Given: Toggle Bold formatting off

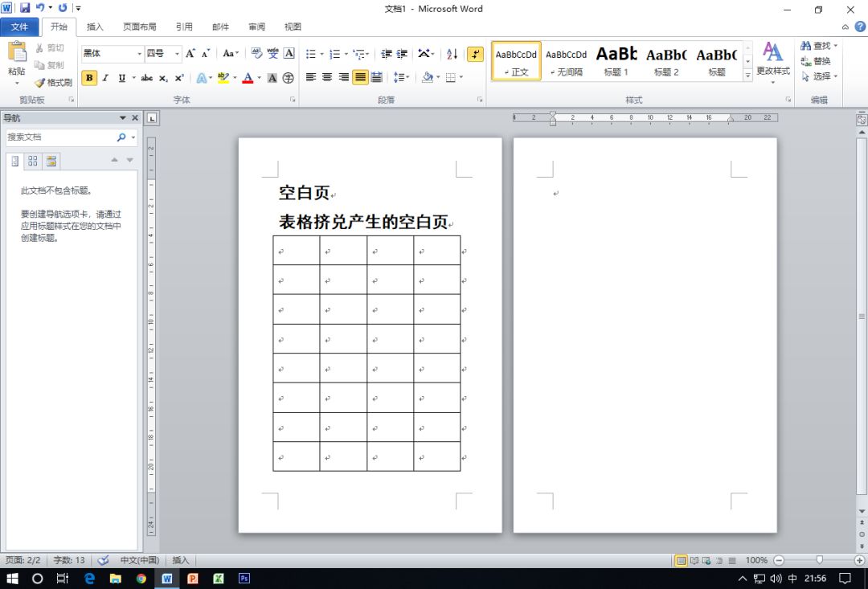Looking at the screenshot, I should [x=88, y=78].
